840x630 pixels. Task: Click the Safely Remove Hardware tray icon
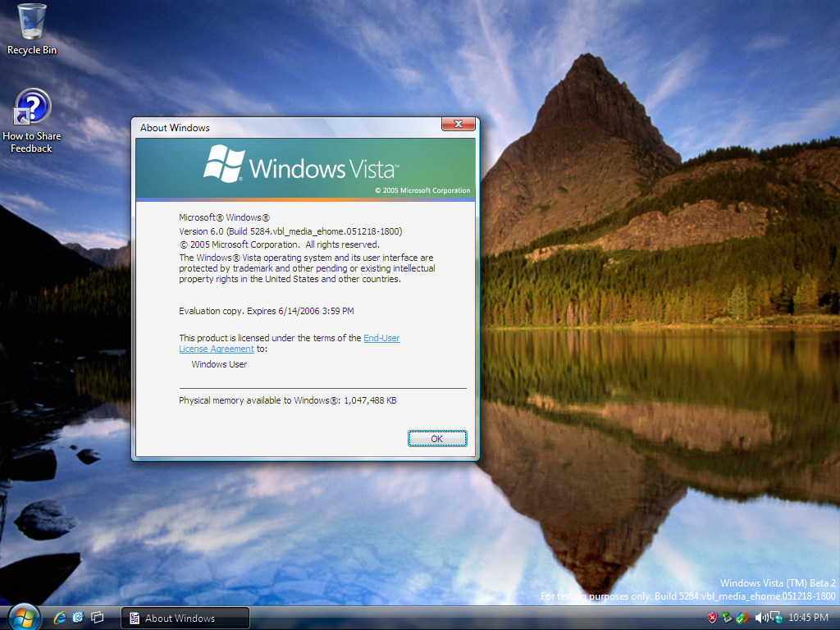727,618
